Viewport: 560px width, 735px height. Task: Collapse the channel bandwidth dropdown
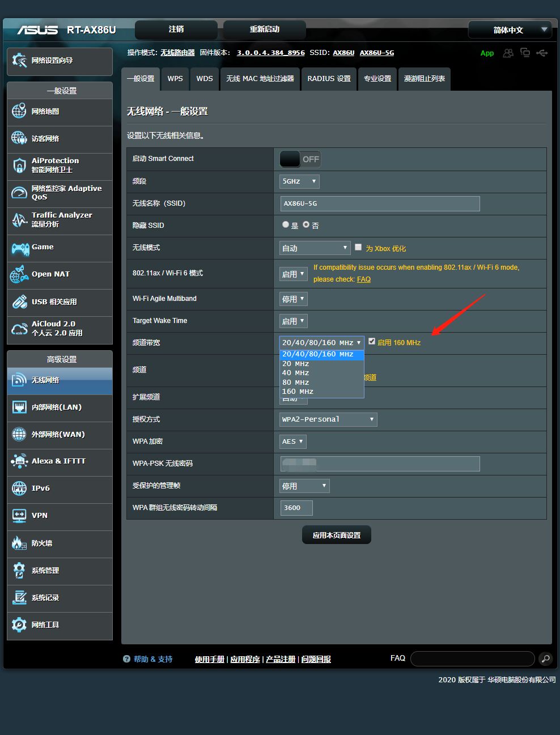322,343
